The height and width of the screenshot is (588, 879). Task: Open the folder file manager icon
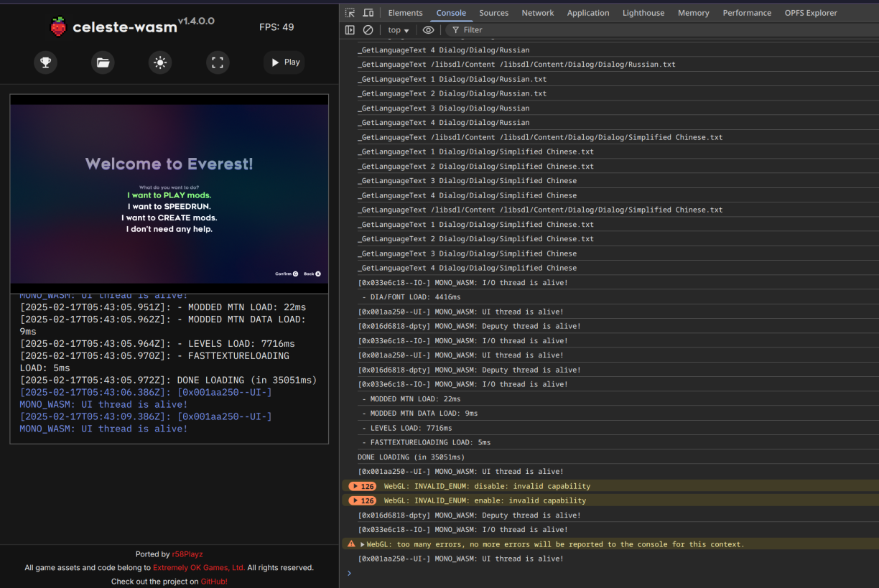(103, 62)
